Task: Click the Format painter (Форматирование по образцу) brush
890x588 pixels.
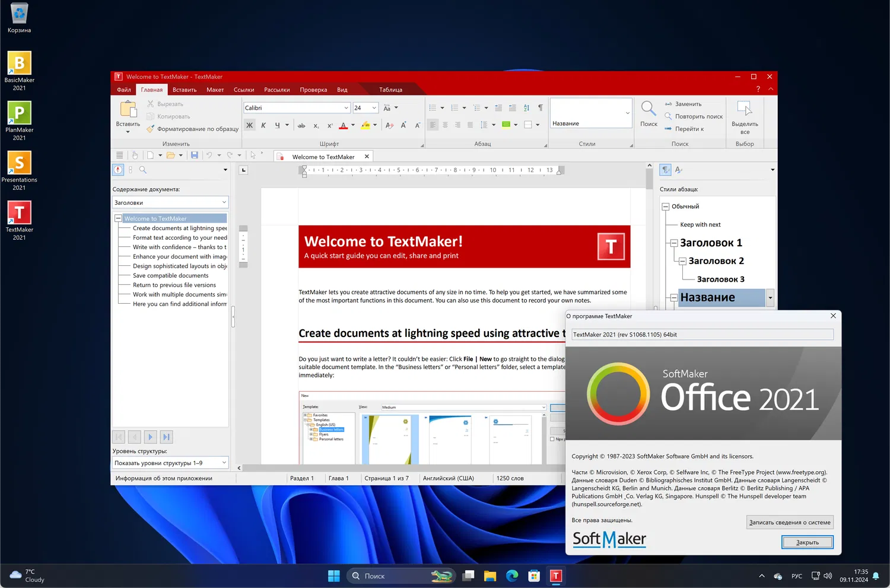Action: click(151, 129)
